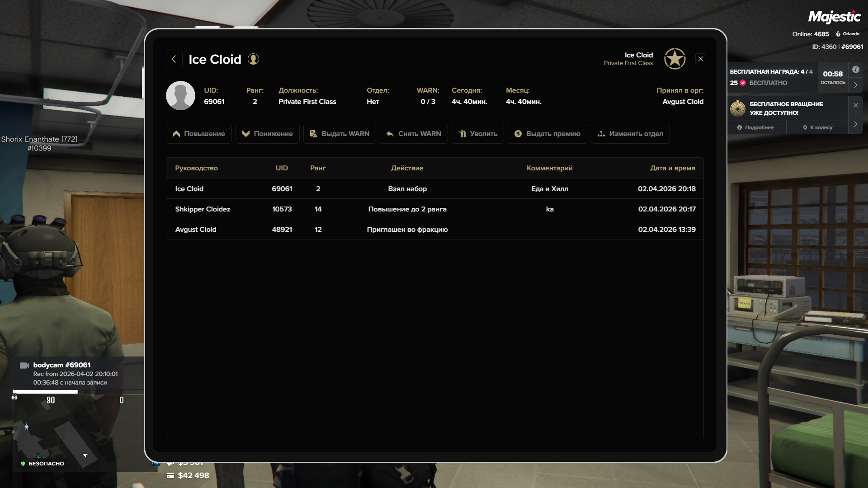Click the profile badge icon after Ice Cloid title
The image size is (868, 488).
[x=253, y=59]
